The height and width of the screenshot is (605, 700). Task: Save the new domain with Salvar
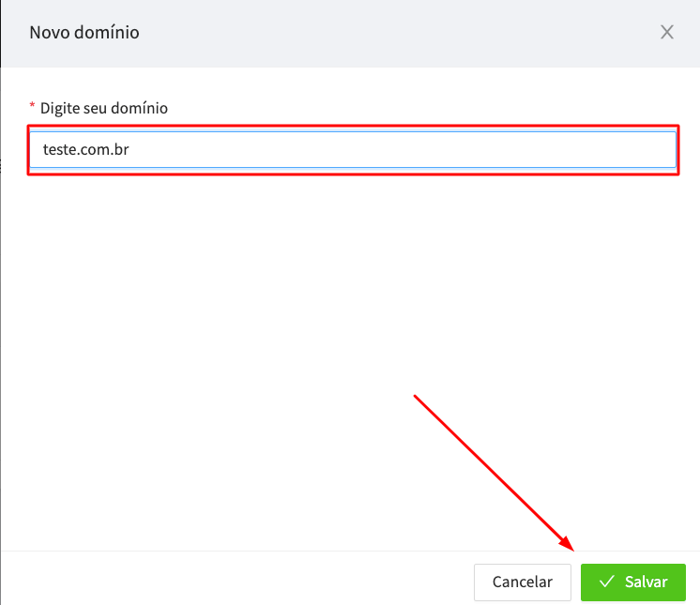coord(633,582)
